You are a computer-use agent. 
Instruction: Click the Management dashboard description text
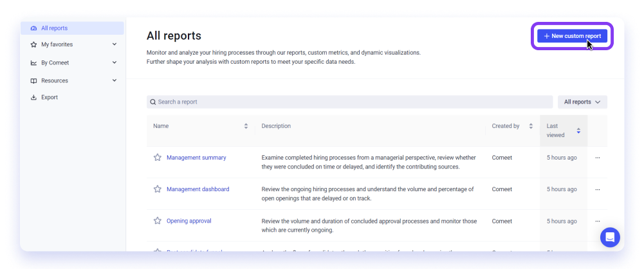[x=367, y=194]
